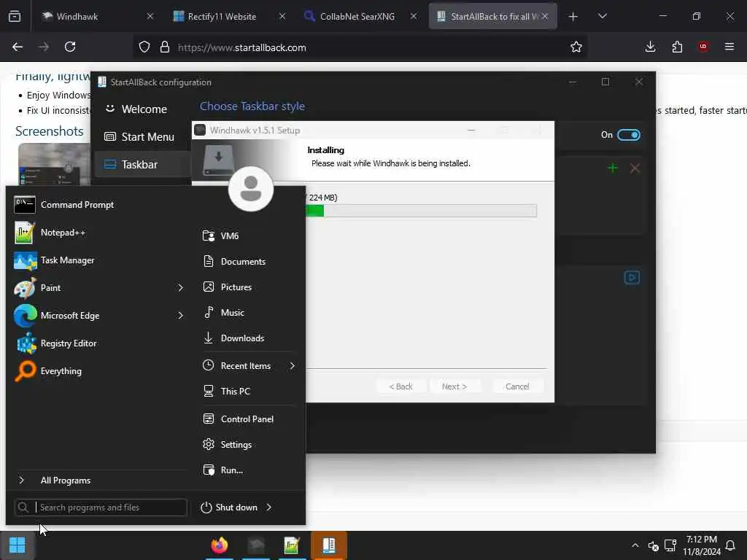This screenshot has height=560, width=747.
Task: Show site security lock info
Action: (x=165, y=47)
